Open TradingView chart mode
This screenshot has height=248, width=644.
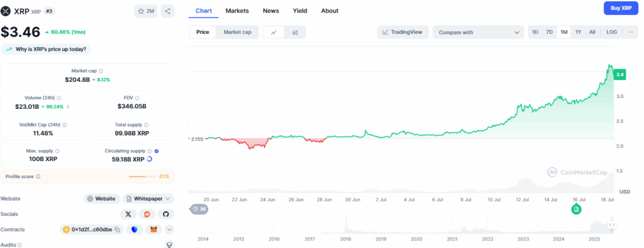click(x=402, y=32)
